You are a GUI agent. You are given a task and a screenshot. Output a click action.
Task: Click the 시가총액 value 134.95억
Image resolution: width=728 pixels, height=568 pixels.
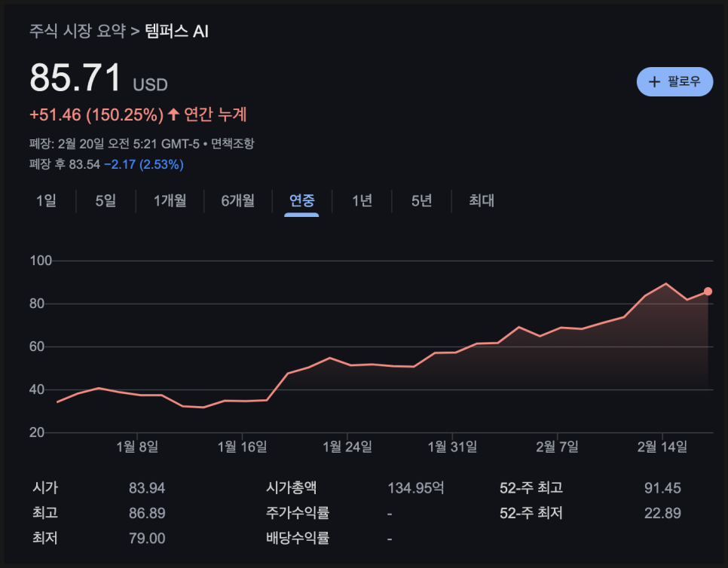(415, 488)
